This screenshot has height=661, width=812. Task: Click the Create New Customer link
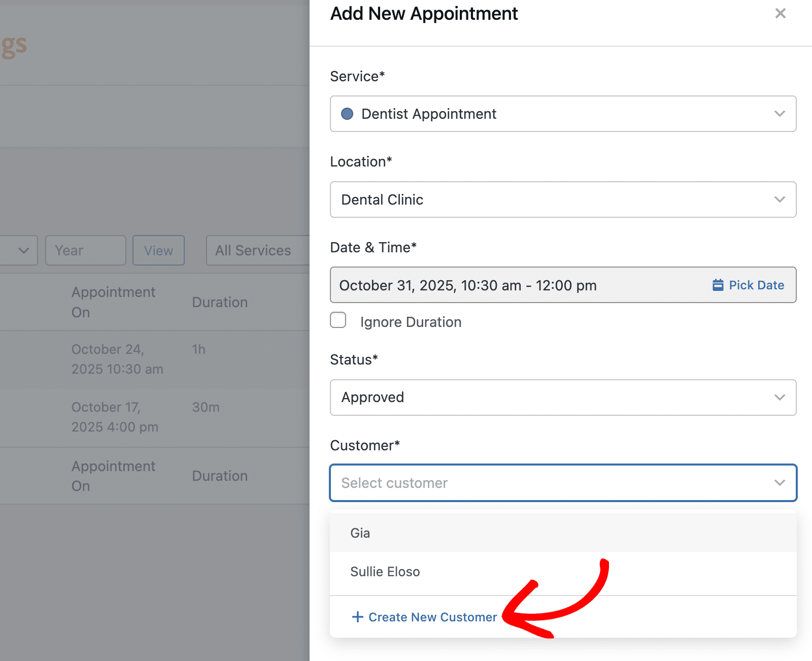(432, 617)
